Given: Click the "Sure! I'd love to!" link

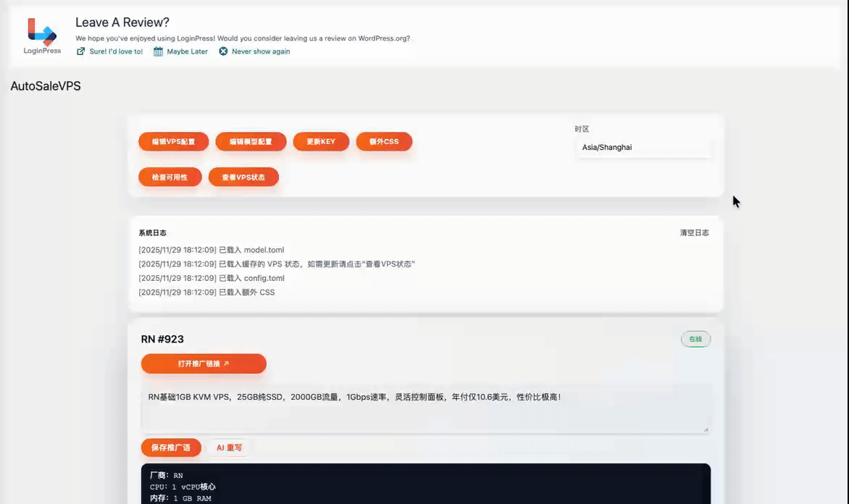Looking at the screenshot, I should 116,51.
